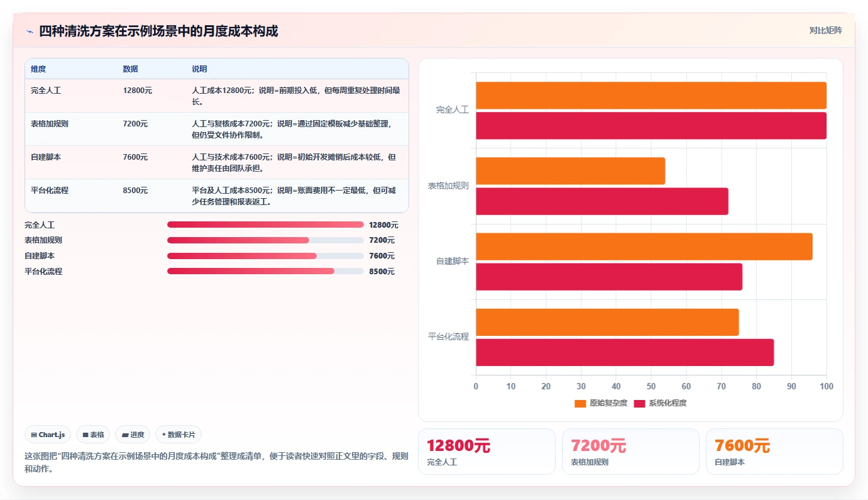
Task: Click the 完全人工 progress bar
Action: (x=265, y=225)
